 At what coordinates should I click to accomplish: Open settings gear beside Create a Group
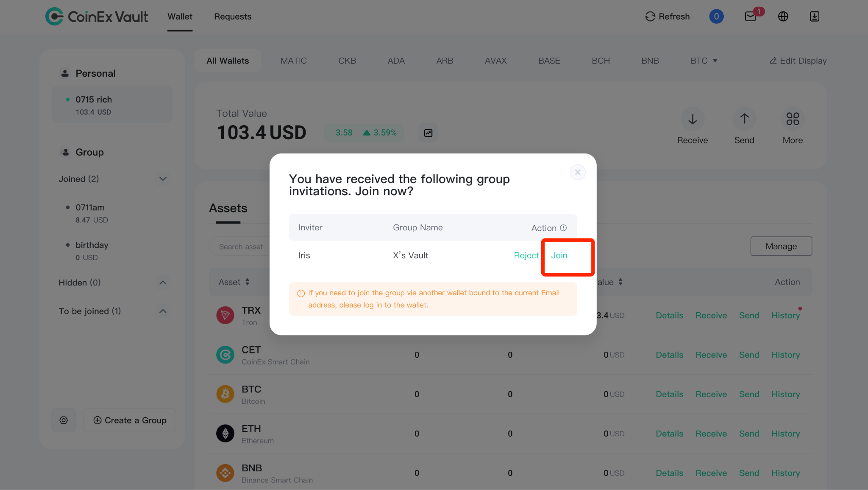coord(64,420)
